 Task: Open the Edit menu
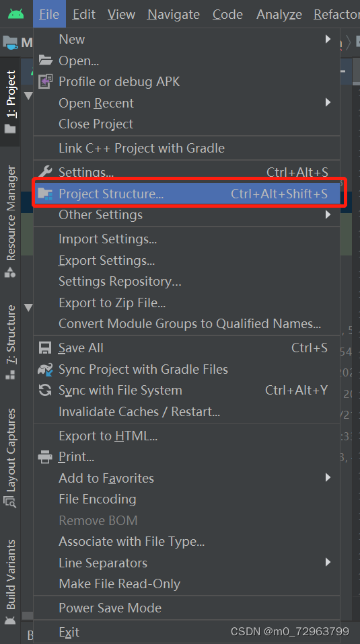point(84,14)
